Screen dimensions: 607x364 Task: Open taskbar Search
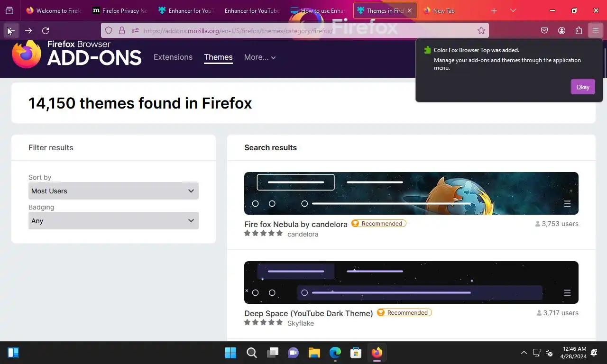tap(252, 353)
